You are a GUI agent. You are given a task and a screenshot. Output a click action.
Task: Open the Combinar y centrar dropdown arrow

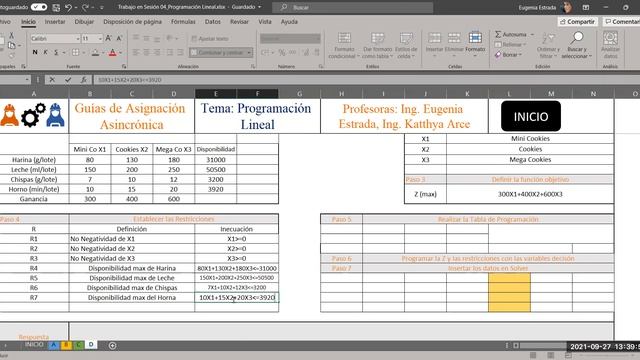(x=249, y=52)
